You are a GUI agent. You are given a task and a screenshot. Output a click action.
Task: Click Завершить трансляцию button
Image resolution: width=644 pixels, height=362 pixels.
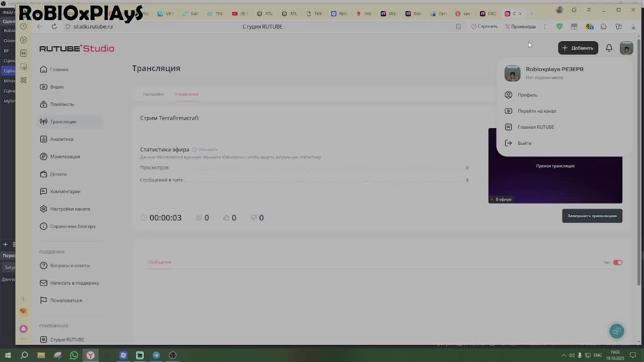point(592,216)
